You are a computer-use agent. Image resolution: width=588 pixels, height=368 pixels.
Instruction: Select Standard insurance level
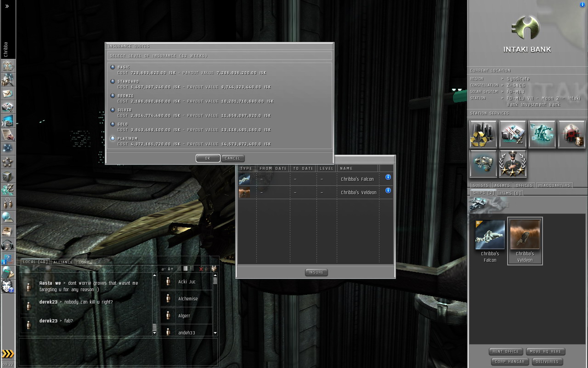pyautogui.click(x=113, y=81)
